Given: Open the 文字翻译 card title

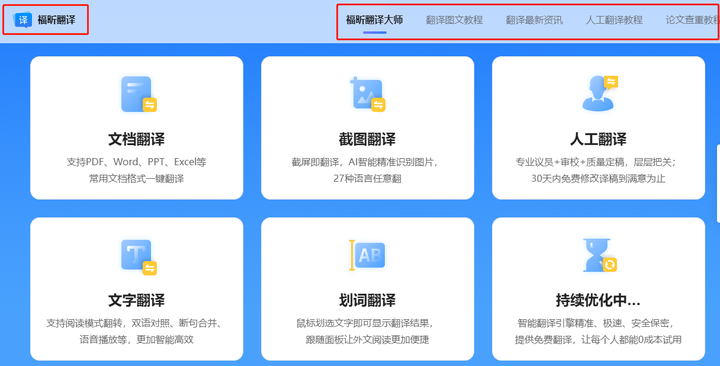Looking at the screenshot, I should [x=136, y=300].
